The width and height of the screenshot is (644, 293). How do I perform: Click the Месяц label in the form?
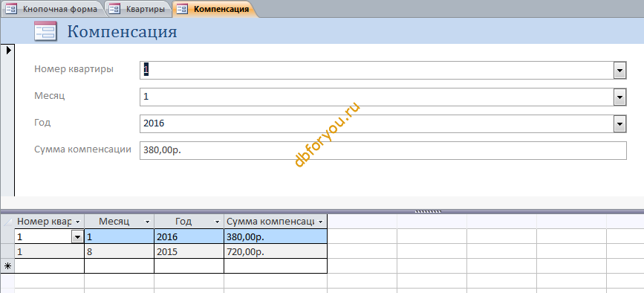pos(49,96)
